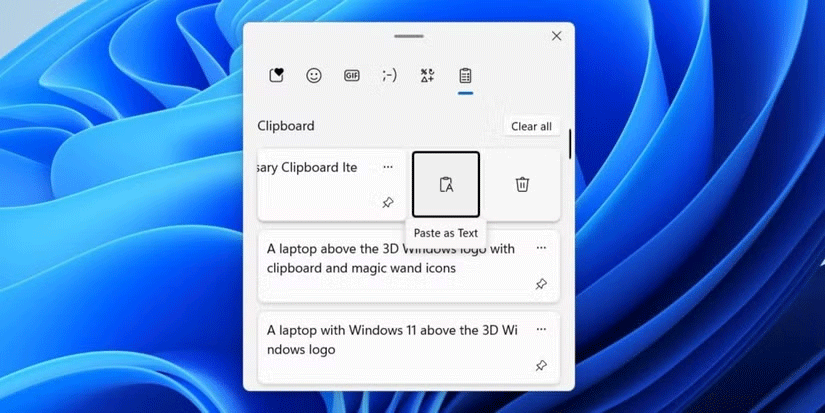Open the three-dot menu of 'magic wand icons' item

(541, 248)
